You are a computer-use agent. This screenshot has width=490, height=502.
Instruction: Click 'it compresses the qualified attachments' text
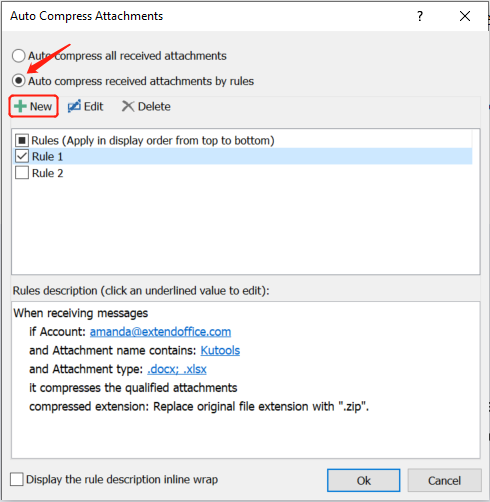133,388
